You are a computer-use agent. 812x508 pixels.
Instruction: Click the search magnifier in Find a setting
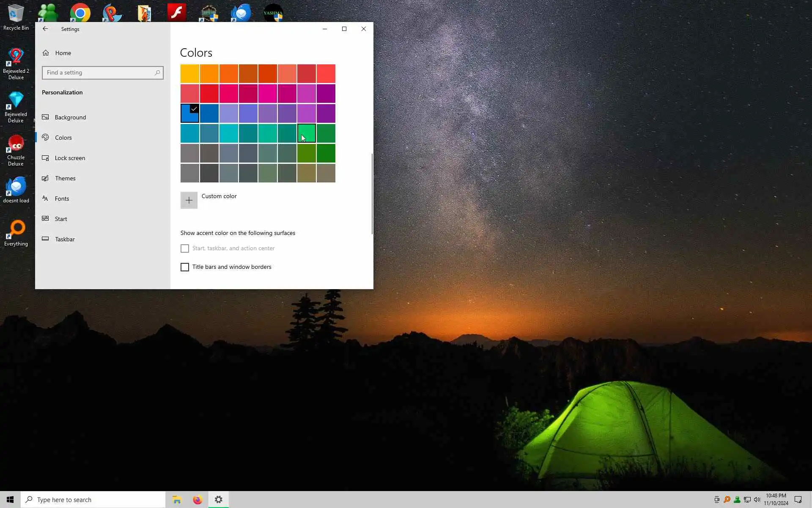pyautogui.click(x=157, y=73)
